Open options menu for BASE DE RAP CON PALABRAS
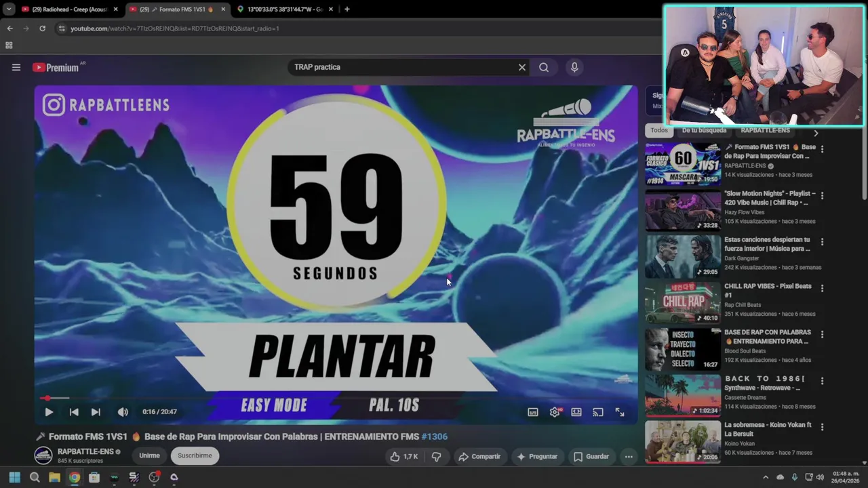 point(822,334)
